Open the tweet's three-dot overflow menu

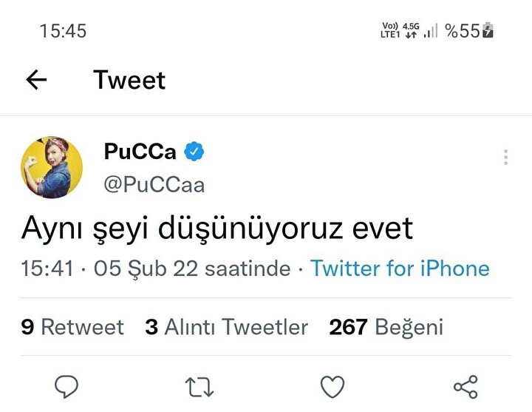[x=505, y=158]
